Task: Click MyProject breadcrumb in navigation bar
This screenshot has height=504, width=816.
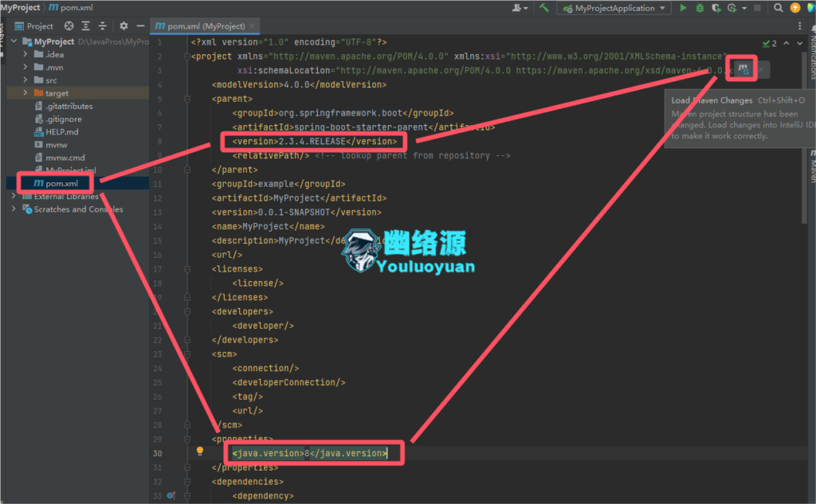Action: pyautogui.click(x=20, y=7)
